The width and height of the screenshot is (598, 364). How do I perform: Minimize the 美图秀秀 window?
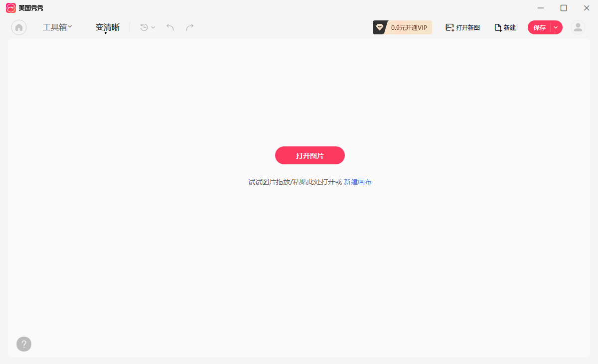coord(541,8)
